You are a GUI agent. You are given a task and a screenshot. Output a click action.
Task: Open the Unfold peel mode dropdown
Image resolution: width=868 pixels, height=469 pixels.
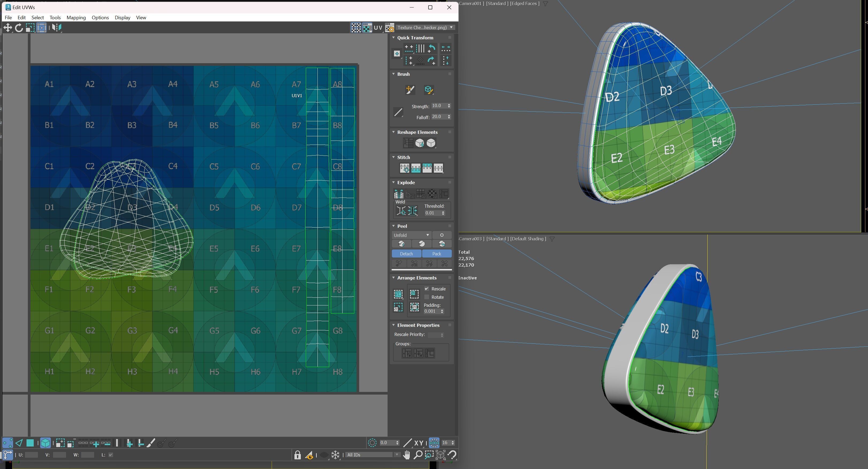pyautogui.click(x=411, y=235)
